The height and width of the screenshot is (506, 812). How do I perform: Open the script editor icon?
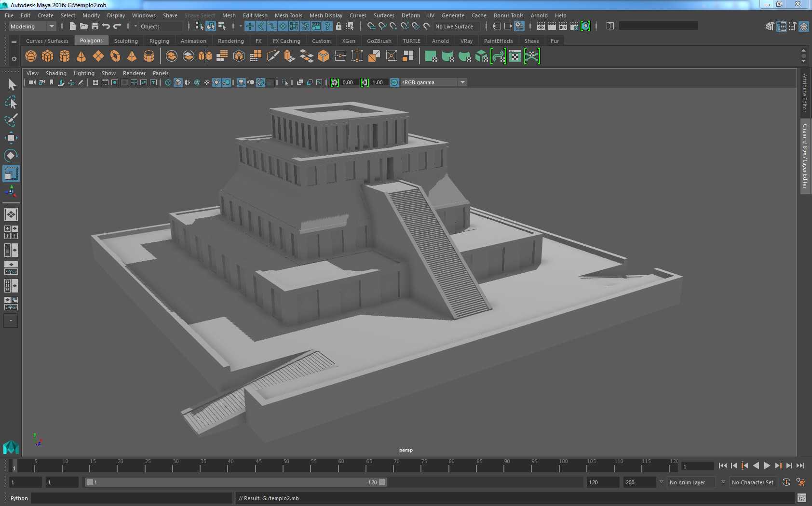click(801, 498)
